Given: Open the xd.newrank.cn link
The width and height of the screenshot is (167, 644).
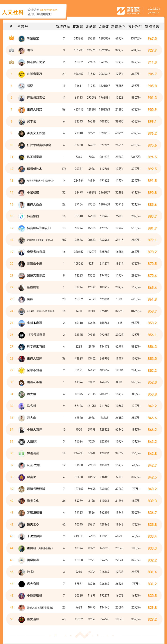Looking at the screenshot, I should coord(48,10).
